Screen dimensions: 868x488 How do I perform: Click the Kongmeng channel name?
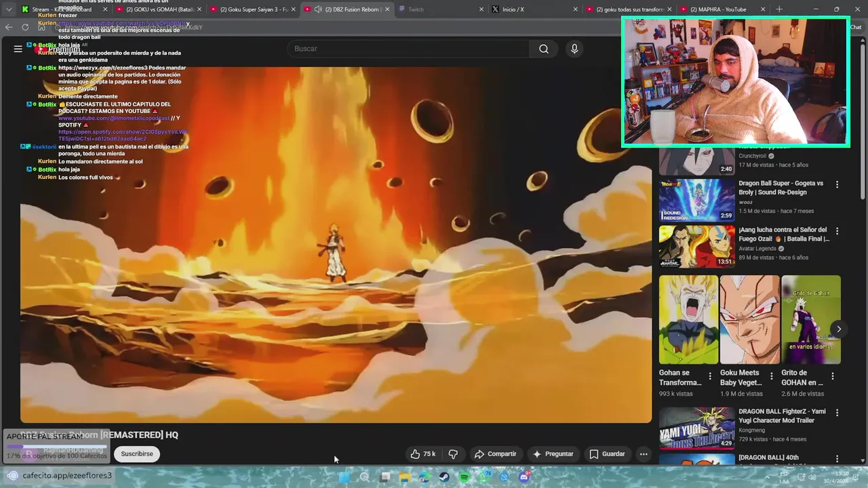click(x=752, y=430)
